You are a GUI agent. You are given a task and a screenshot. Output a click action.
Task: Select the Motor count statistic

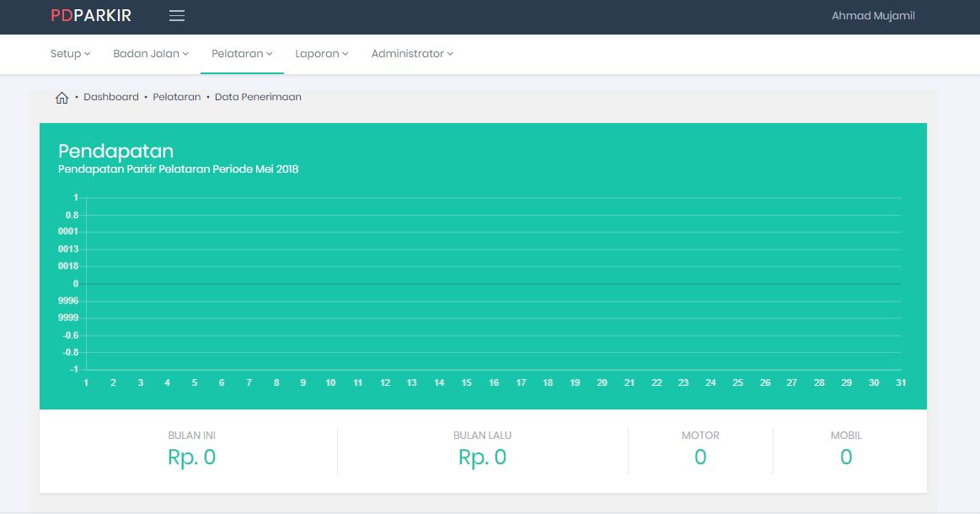click(x=700, y=458)
